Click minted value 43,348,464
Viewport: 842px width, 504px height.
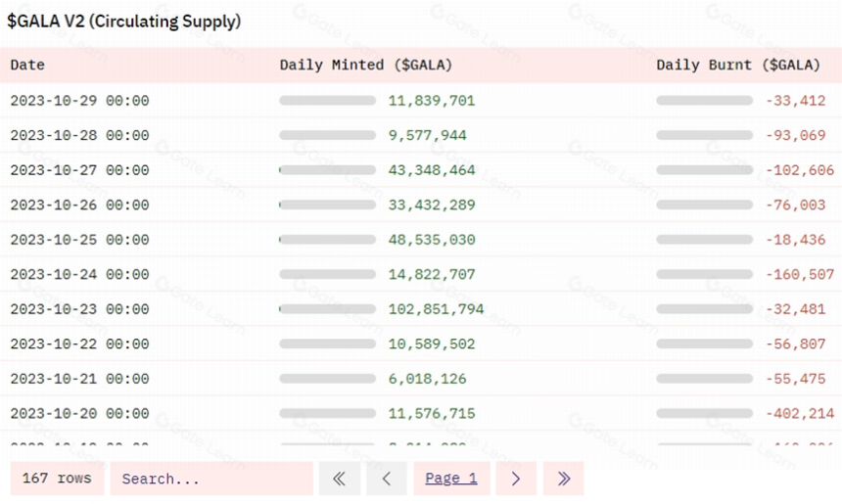[432, 170]
